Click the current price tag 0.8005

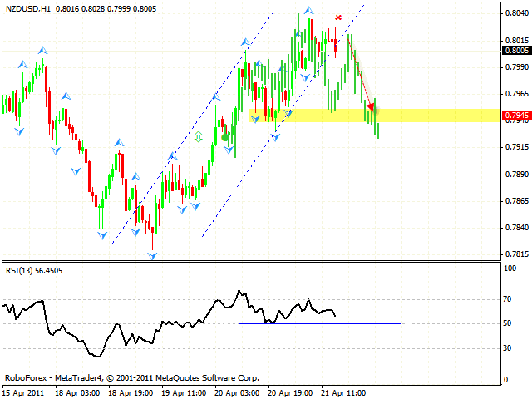(x=516, y=50)
